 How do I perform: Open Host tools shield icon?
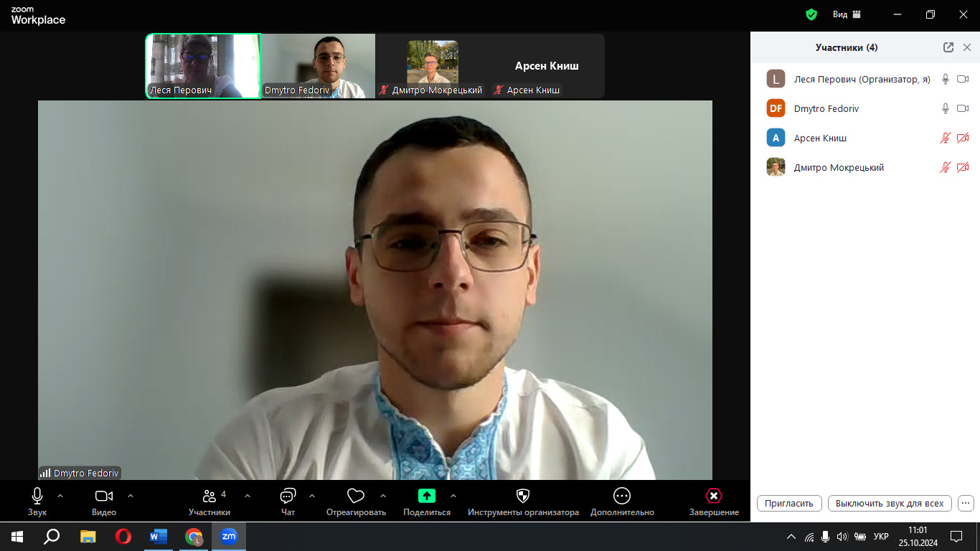tap(523, 496)
